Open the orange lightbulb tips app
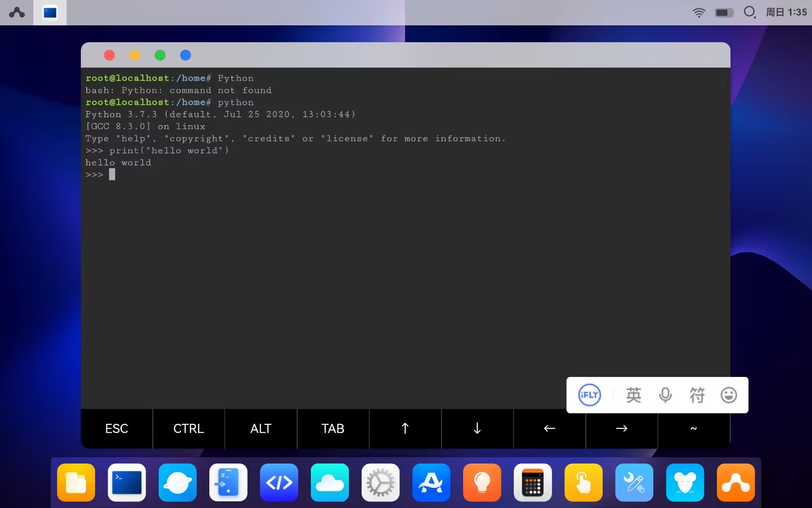This screenshot has height=508, width=812. click(x=482, y=483)
